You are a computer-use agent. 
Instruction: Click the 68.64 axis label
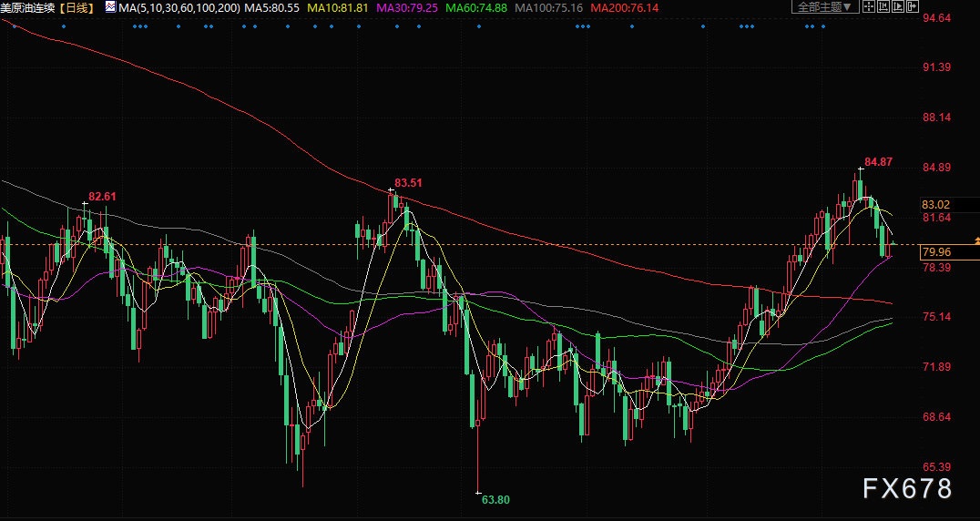click(x=937, y=416)
